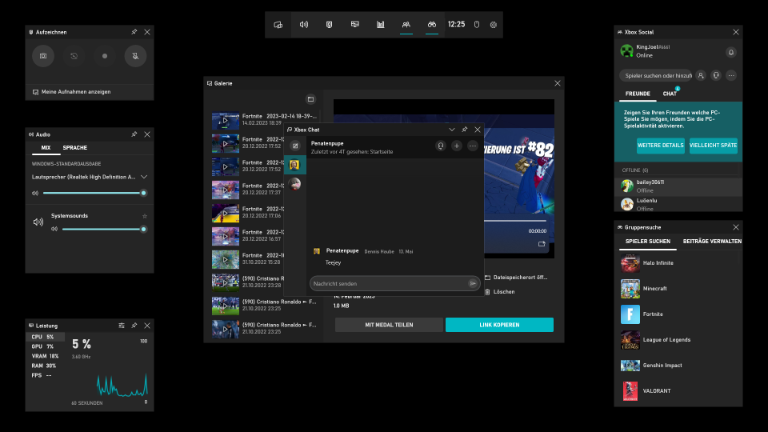
Task: Adjust the Systemsounds volume slider
Action: [95, 229]
